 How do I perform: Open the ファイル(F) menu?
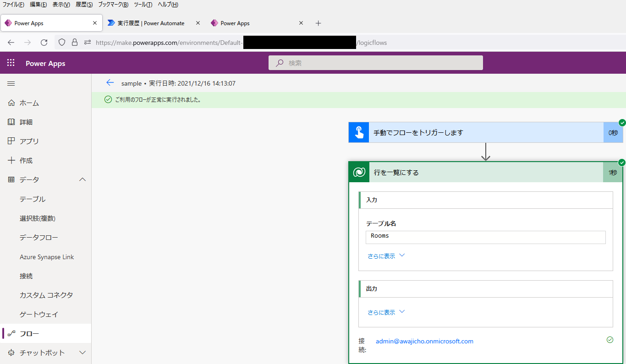14,5
